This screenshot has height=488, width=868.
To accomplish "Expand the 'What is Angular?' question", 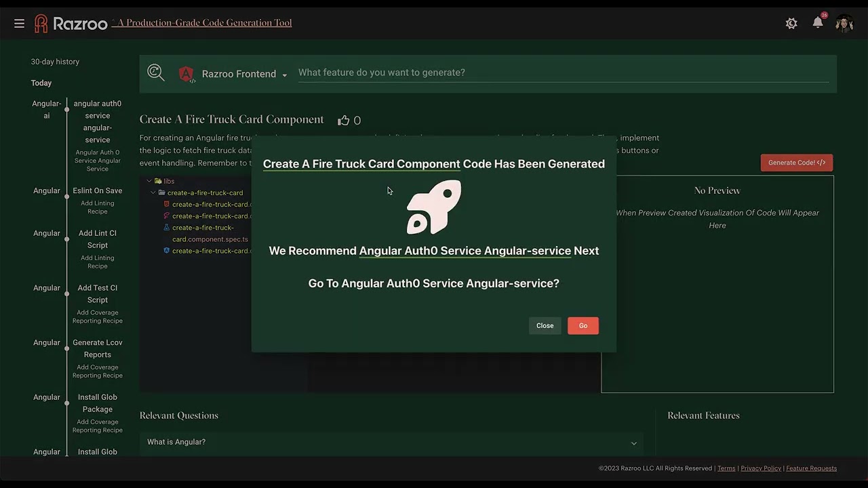I will tap(391, 442).
